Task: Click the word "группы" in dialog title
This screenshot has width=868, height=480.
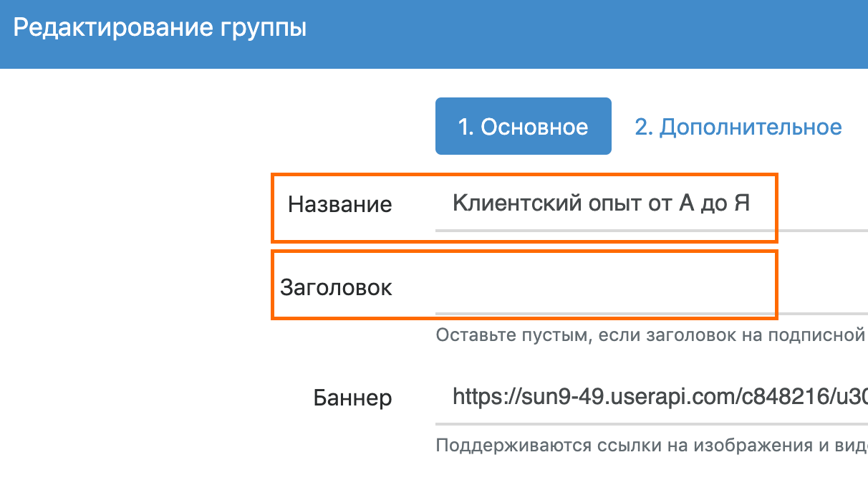Action: [262, 30]
